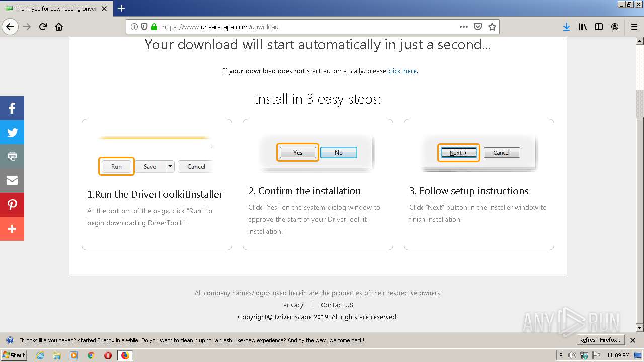Select heading '1.Run the DriverToolkitInstaller'

(x=155, y=194)
